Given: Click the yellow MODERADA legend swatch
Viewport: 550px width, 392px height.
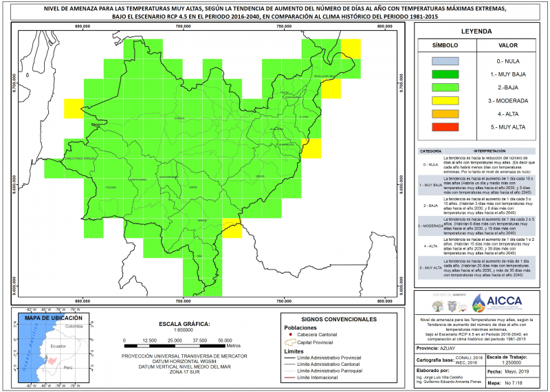Looking at the screenshot, I should click(445, 100).
